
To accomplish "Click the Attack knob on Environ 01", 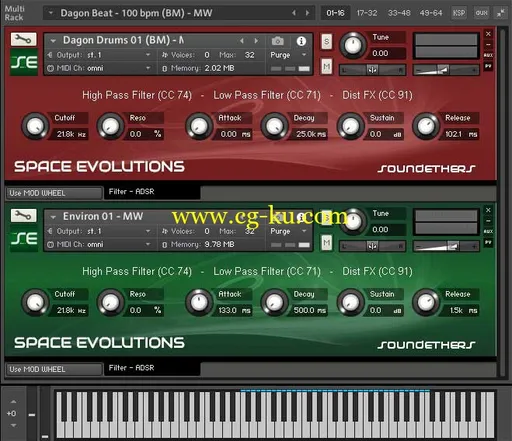I will tap(199, 302).
